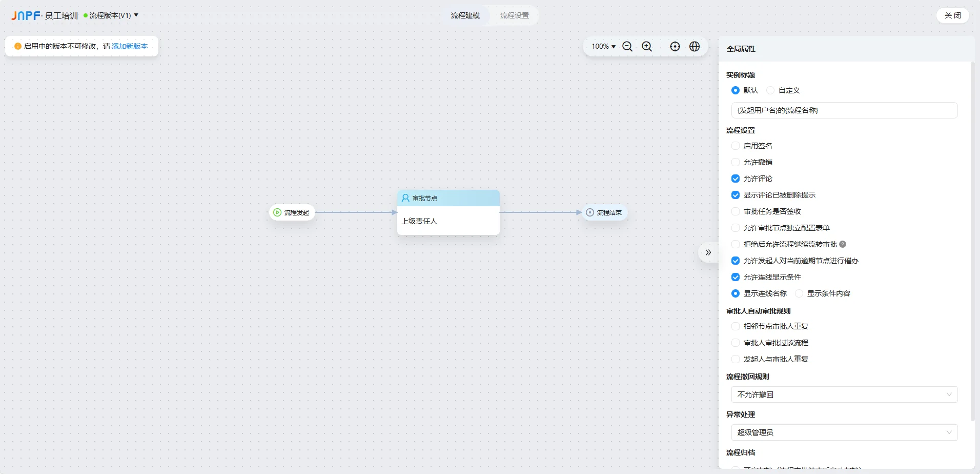The width and height of the screenshot is (980, 474).
Task: Open the 100% zoom level dropdown
Action: click(603, 46)
